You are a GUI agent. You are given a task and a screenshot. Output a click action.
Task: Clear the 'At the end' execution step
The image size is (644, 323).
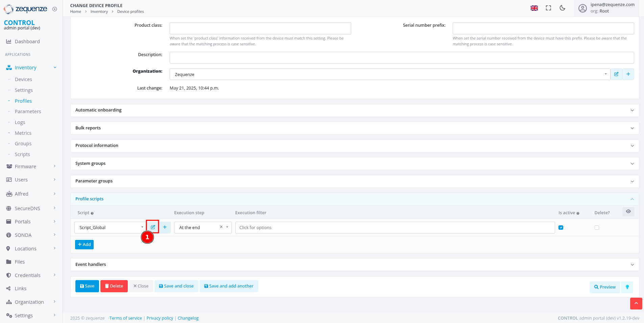[221, 227]
